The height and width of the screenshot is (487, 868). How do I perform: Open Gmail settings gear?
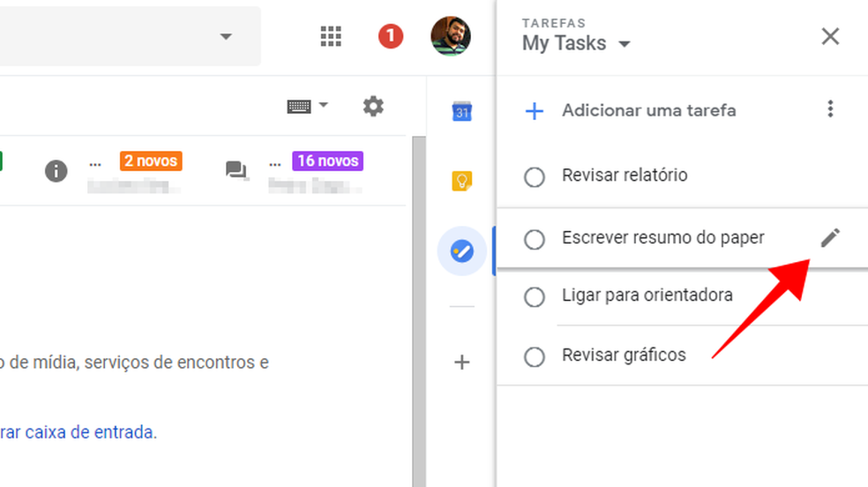point(373,107)
